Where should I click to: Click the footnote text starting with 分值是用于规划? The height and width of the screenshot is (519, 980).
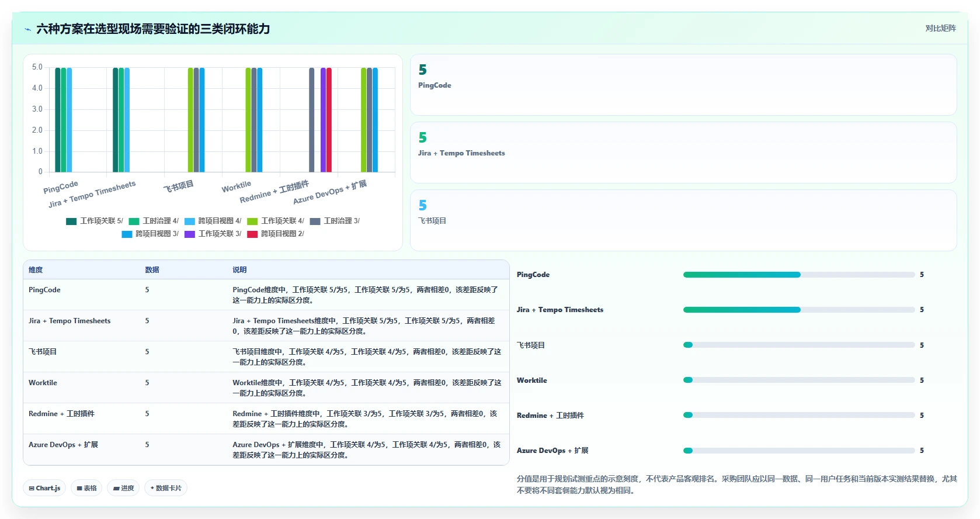click(737, 485)
